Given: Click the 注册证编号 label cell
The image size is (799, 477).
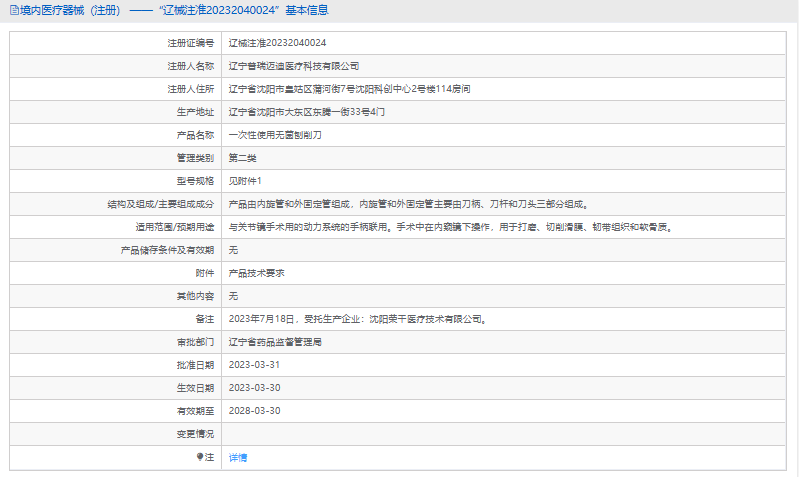Looking at the screenshot, I should [x=191, y=43].
